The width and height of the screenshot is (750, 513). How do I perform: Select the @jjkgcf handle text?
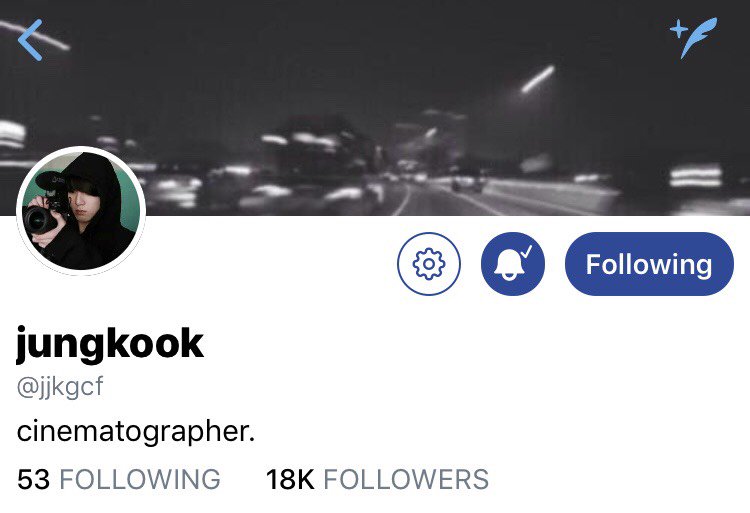[60, 386]
